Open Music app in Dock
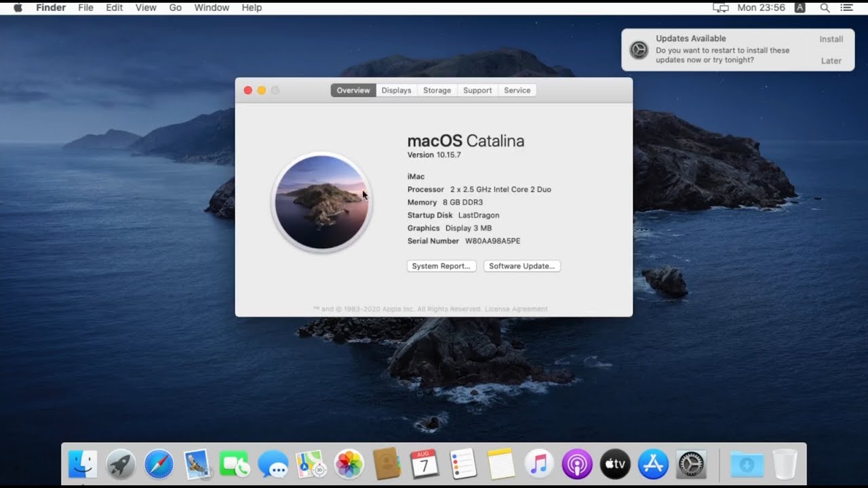868x488 pixels. (x=539, y=464)
